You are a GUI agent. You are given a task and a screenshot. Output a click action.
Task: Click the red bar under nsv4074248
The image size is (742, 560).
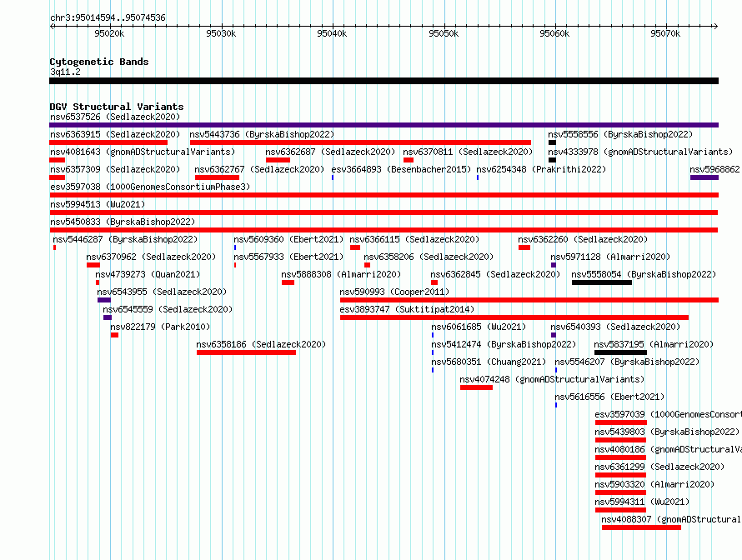pyautogui.click(x=476, y=387)
